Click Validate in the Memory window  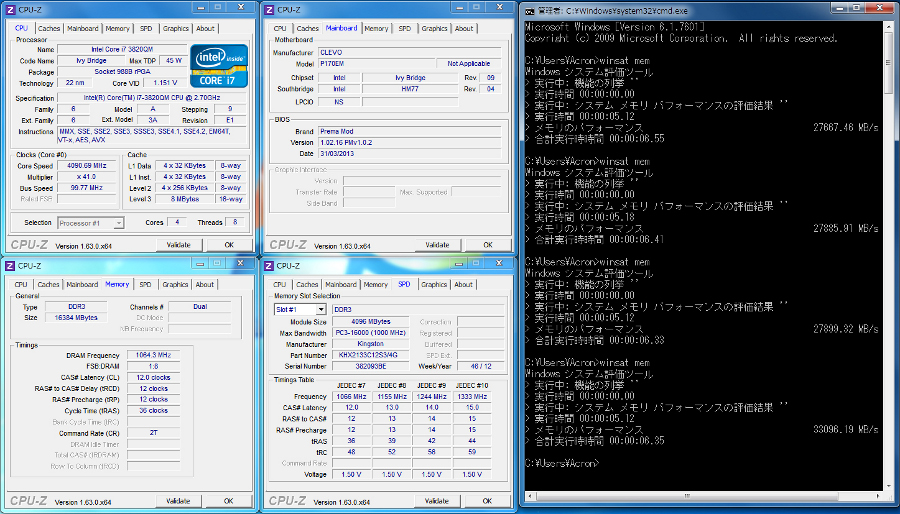click(179, 501)
